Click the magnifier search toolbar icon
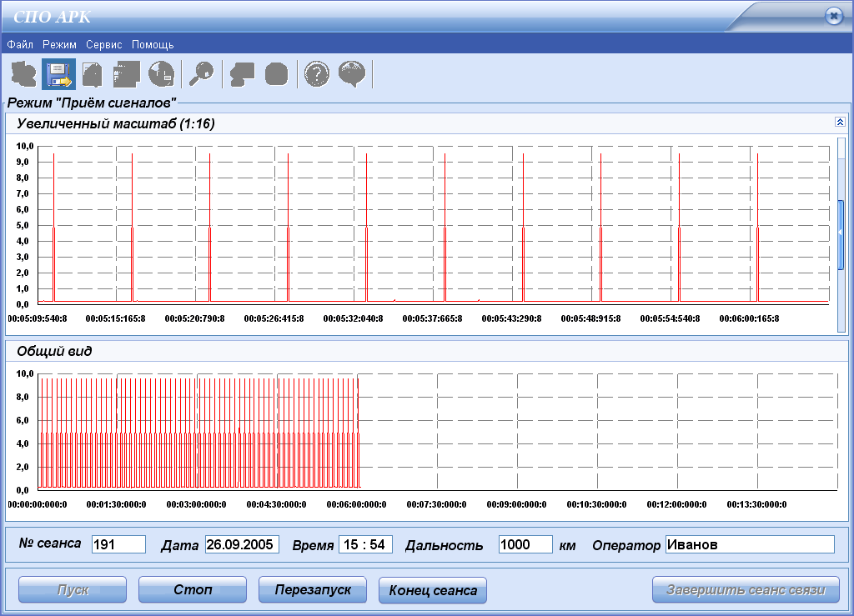 click(x=201, y=74)
